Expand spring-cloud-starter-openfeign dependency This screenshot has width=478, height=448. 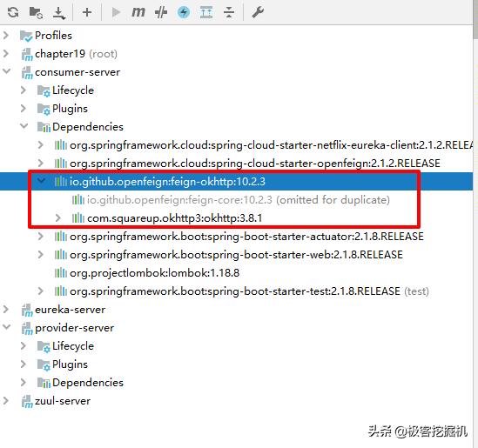(41, 164)
